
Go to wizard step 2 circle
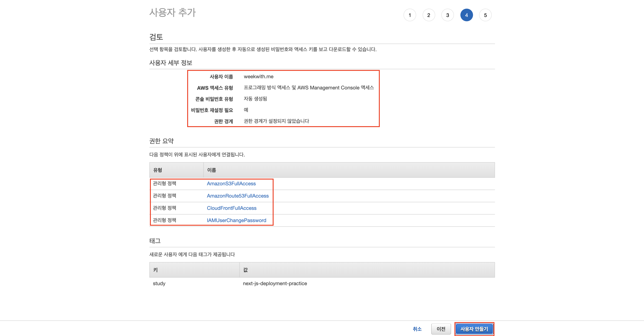pos(429,15)
